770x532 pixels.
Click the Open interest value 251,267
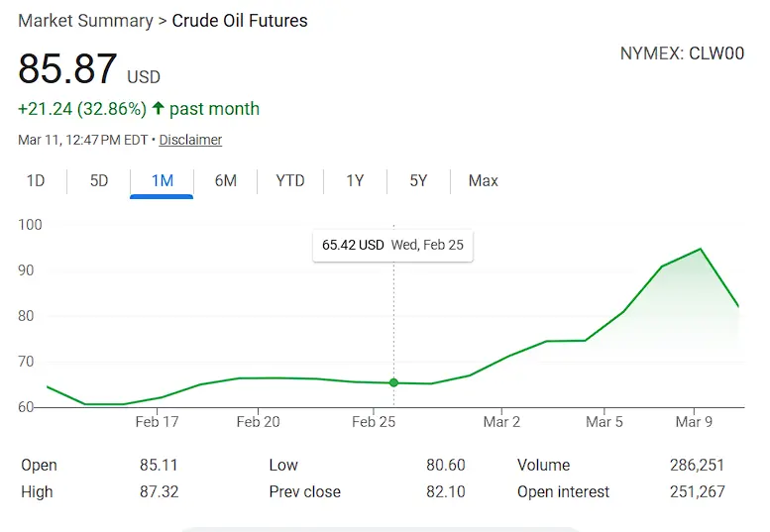pyautogui.click(x=697, y=491)
